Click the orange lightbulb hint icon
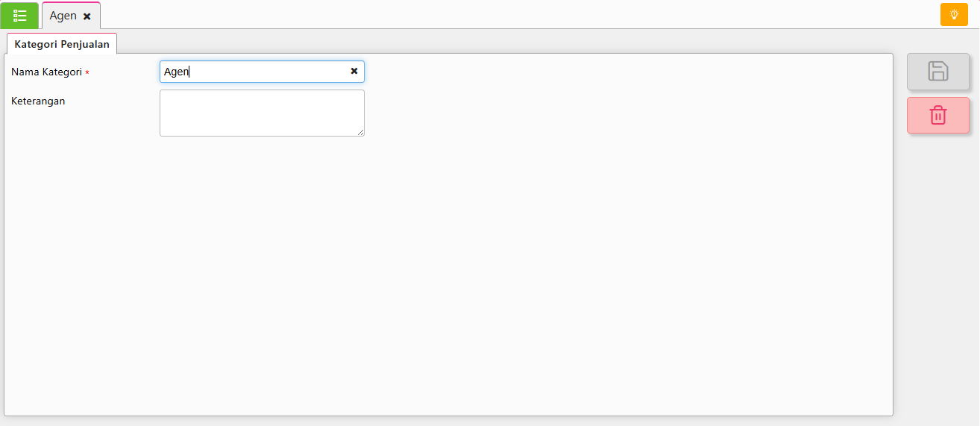The width and height of the screenshot is (980, 426). pyautogui.click(x=954, y=15)
